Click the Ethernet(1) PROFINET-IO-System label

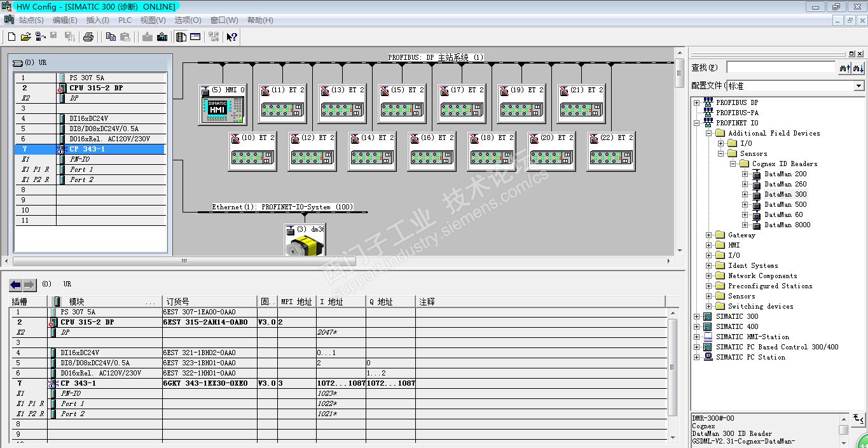(x=282, y=207)
